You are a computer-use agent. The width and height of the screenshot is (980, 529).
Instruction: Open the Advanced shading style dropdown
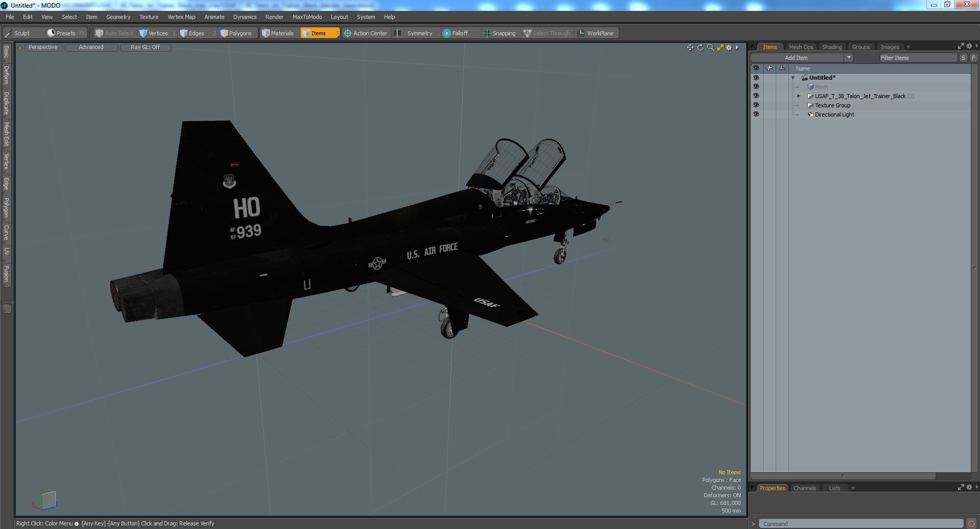coord(91,47)
